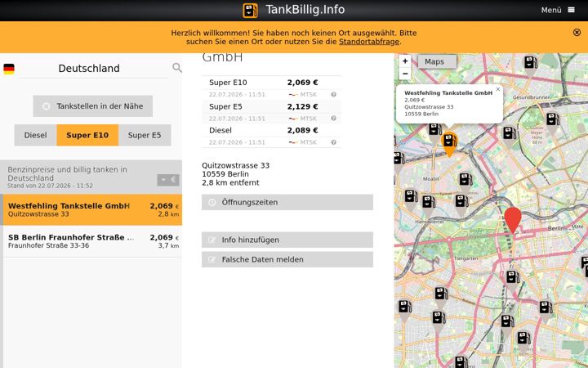Click the magnifier search icon

[177, 68]
